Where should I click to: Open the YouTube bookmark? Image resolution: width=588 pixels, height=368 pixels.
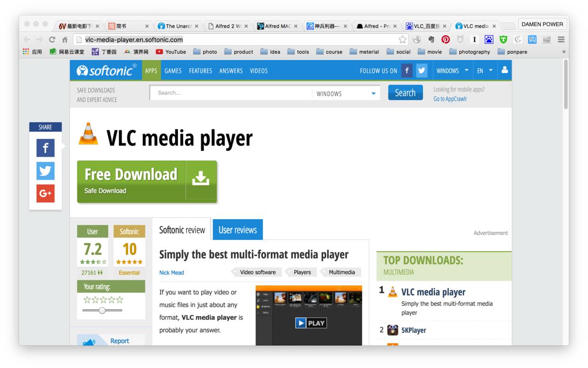(171, 52)
